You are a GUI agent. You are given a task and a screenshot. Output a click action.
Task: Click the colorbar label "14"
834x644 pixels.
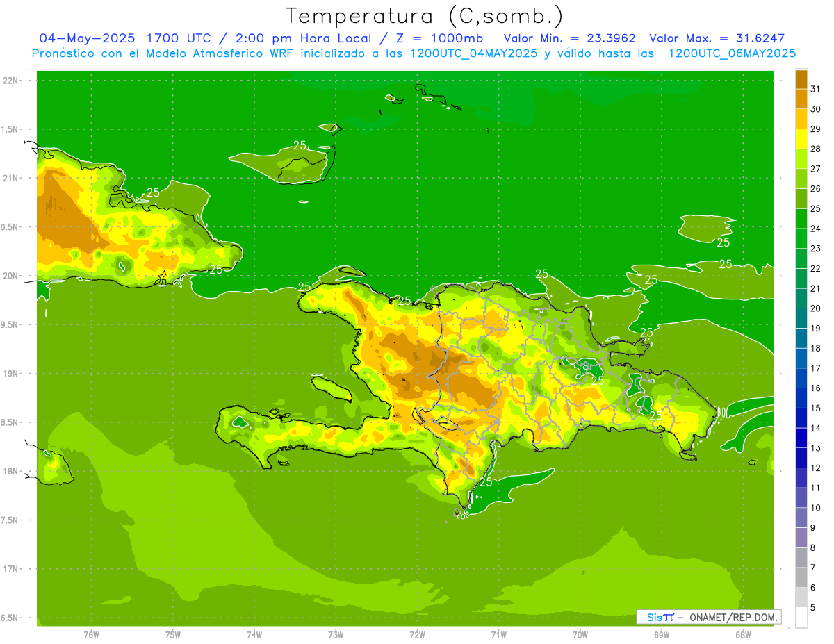pyautogui.click(x=815, y=428)
